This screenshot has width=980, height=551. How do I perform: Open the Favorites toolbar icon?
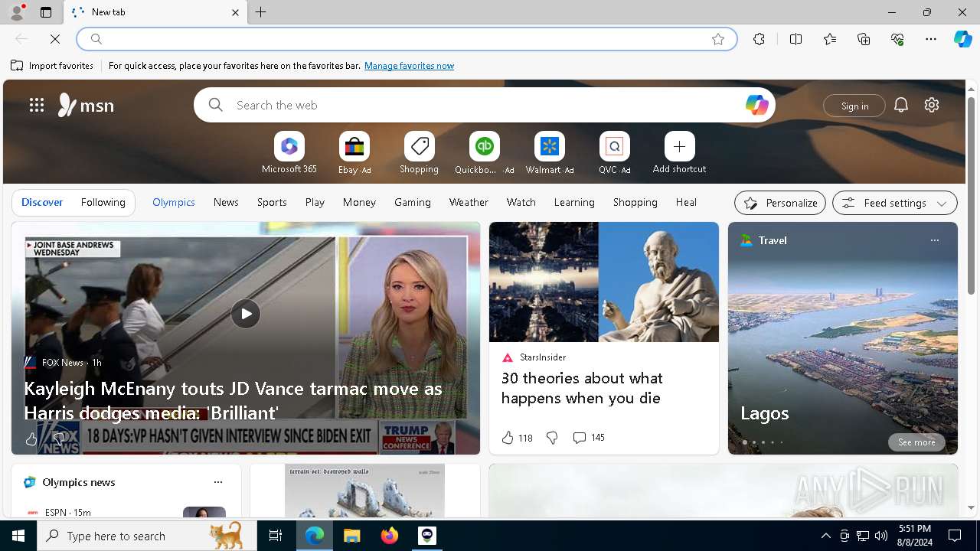[x=830, y=39]
